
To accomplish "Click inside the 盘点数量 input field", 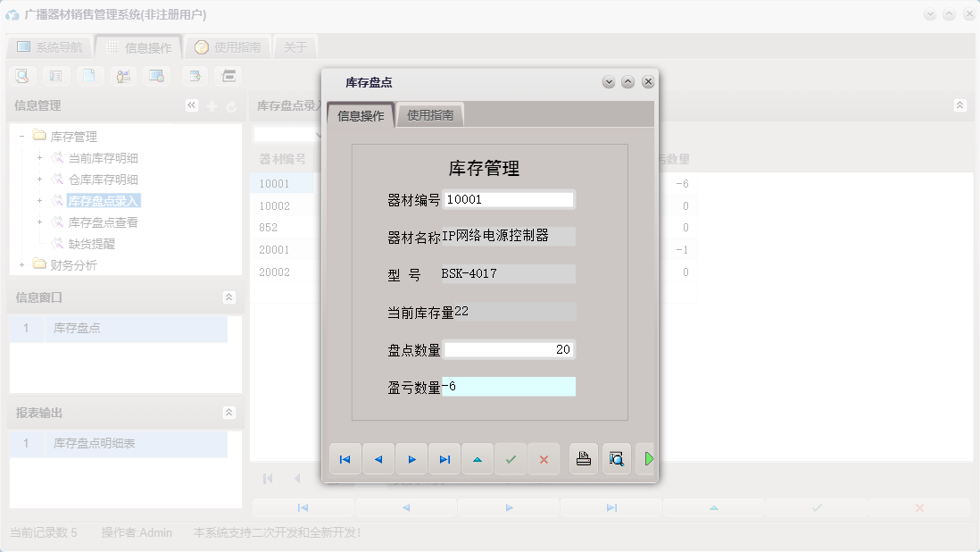I will pyautogui.click(x=511, y=349).
